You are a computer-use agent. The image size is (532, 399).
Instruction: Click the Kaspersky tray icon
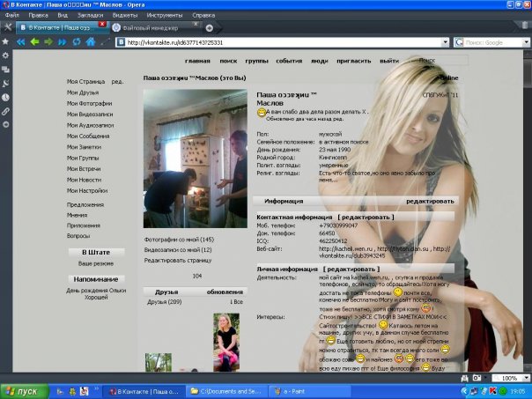click(492, 392)
